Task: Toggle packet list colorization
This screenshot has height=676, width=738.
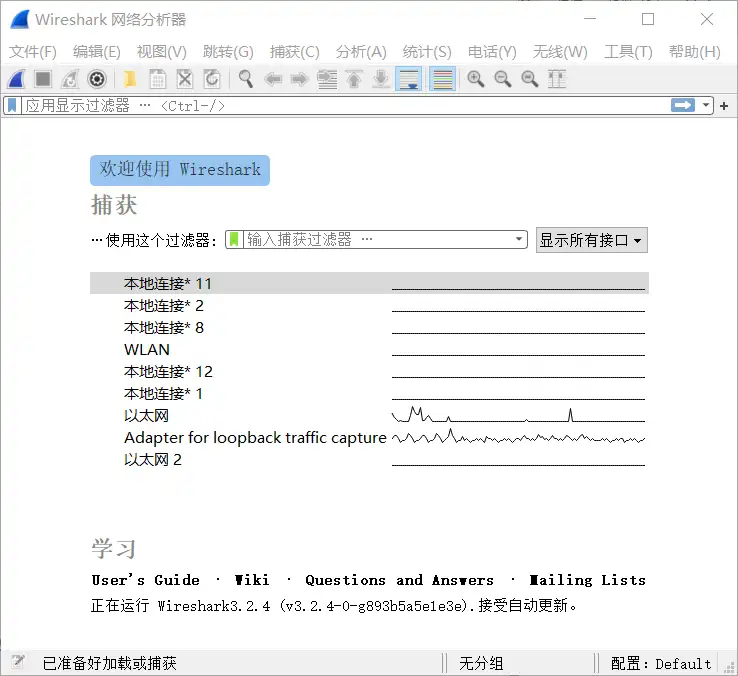Action: pyautogui.click(x=442, y=79)
